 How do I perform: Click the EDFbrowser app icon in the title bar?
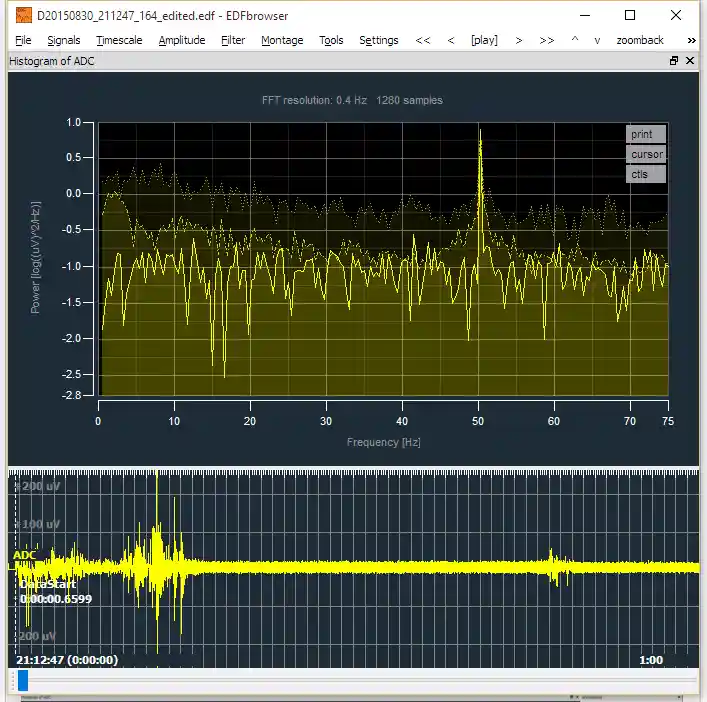(x=24, y=15)
